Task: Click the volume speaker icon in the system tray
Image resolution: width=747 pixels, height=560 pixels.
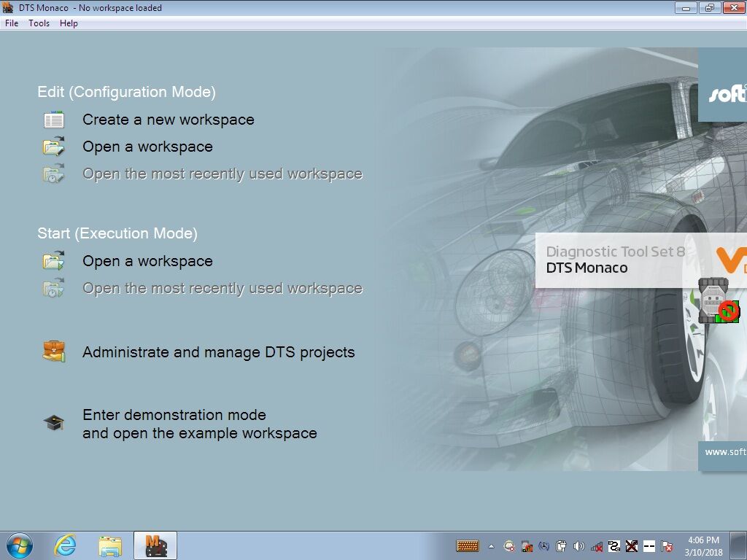Action: point(578,546)
